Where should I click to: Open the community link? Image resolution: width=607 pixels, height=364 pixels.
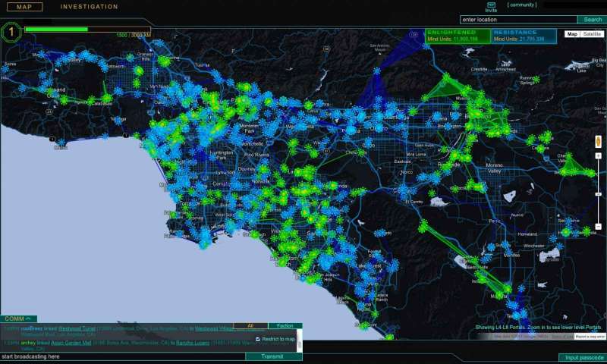tap(522, 5)
